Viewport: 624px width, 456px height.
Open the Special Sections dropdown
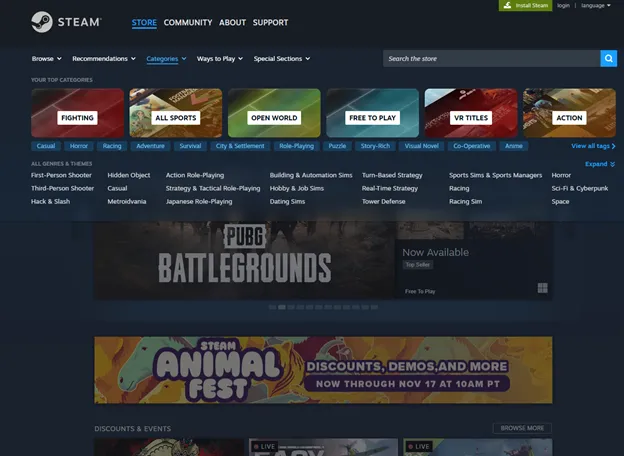pos(282,58)
